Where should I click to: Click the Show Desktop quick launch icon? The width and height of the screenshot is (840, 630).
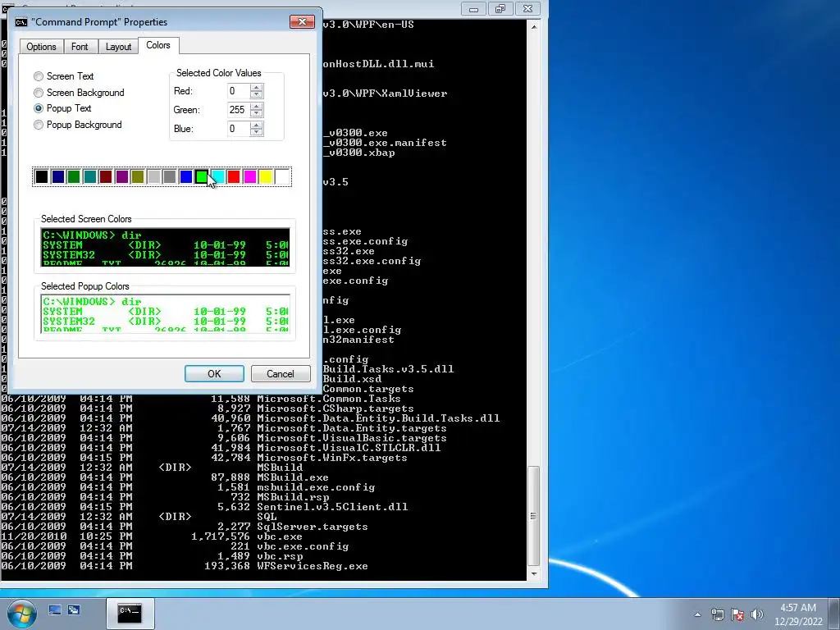55,609
